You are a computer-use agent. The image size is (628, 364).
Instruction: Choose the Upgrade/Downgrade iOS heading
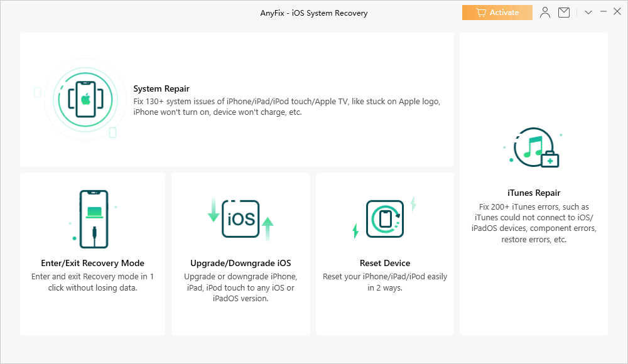tap(241, 264)
